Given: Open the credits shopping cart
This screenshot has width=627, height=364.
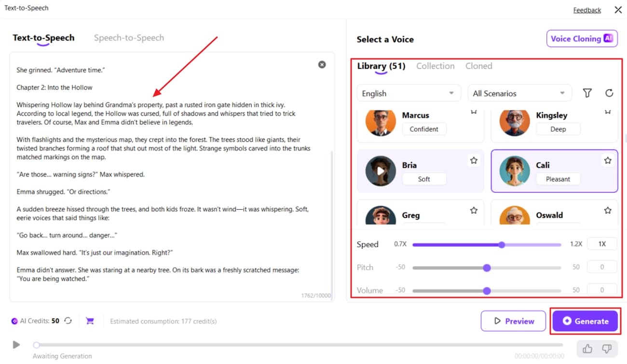Looking at the screenshot, I should [x=90, y=321].
